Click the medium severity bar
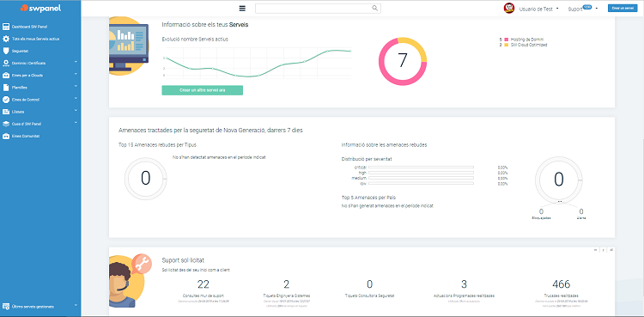644x317 pixels. (x=421, y=178)
